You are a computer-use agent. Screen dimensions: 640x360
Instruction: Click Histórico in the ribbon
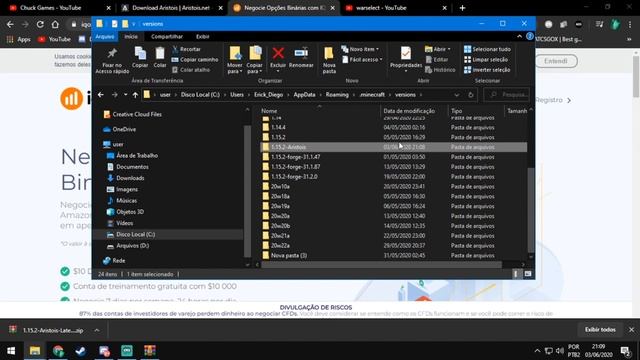[440, 70]
